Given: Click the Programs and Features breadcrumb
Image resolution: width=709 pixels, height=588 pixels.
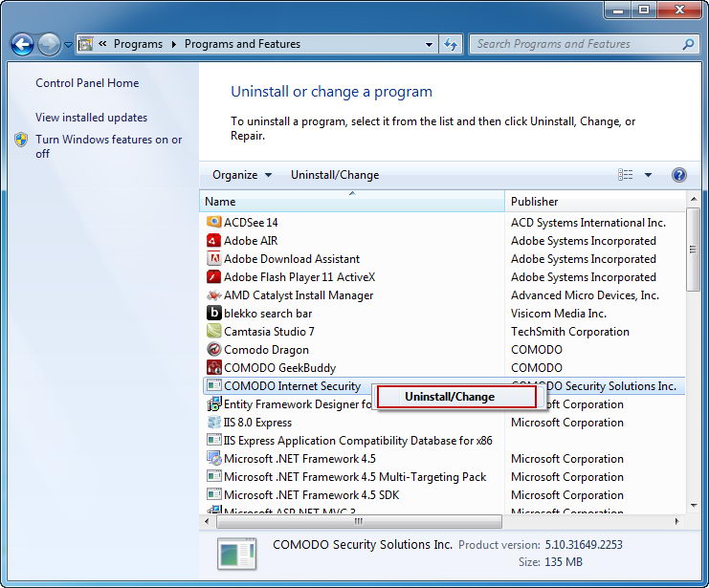Looking at the screenshot, I should click(242, 44).
